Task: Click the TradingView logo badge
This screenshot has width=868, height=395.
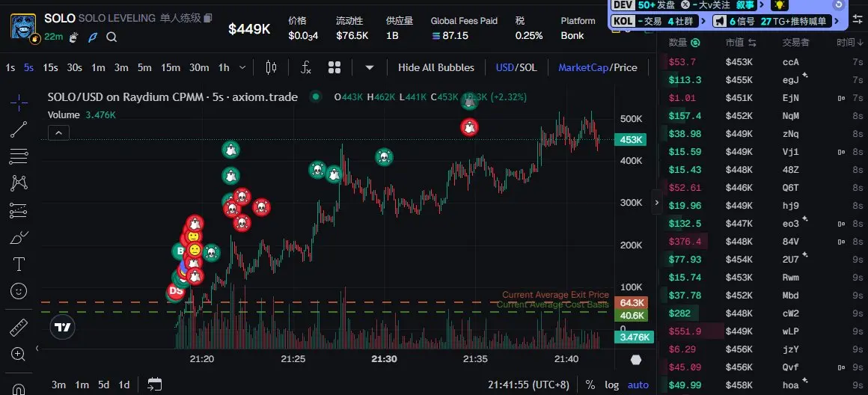Action: 63,327
